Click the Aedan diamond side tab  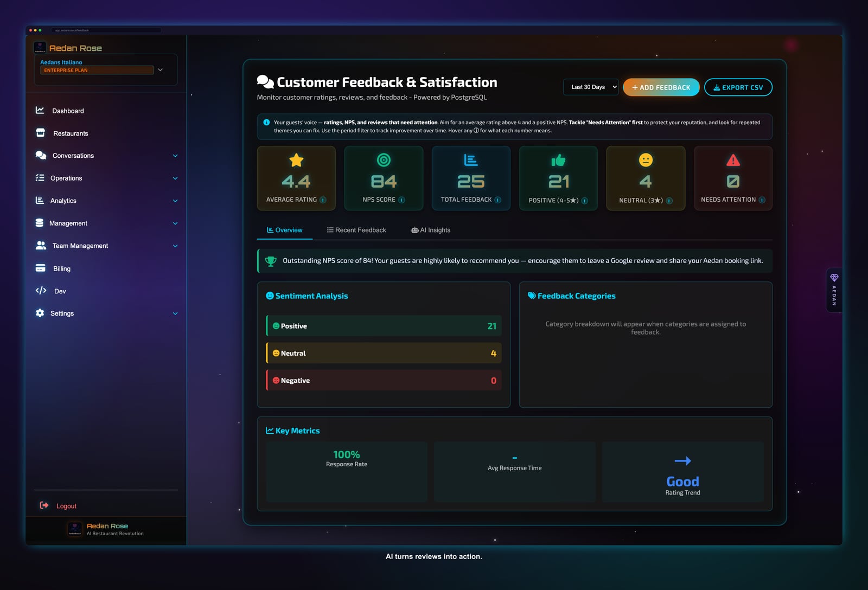[834, 290]
